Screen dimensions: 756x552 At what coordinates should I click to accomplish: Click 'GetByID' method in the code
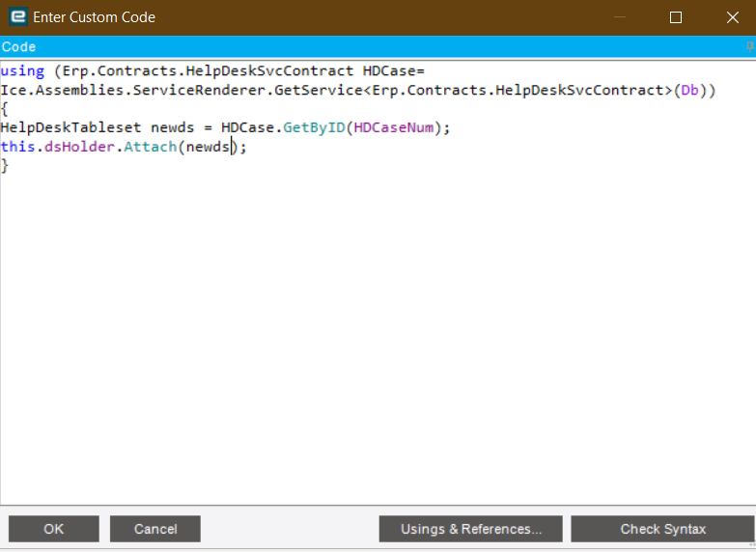314,127
